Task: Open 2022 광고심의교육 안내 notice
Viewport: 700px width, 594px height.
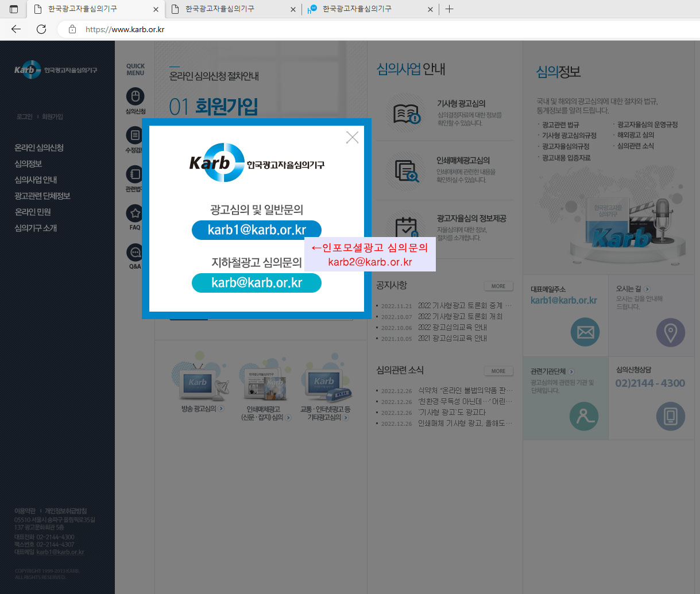Action: (x=453, y=328)
